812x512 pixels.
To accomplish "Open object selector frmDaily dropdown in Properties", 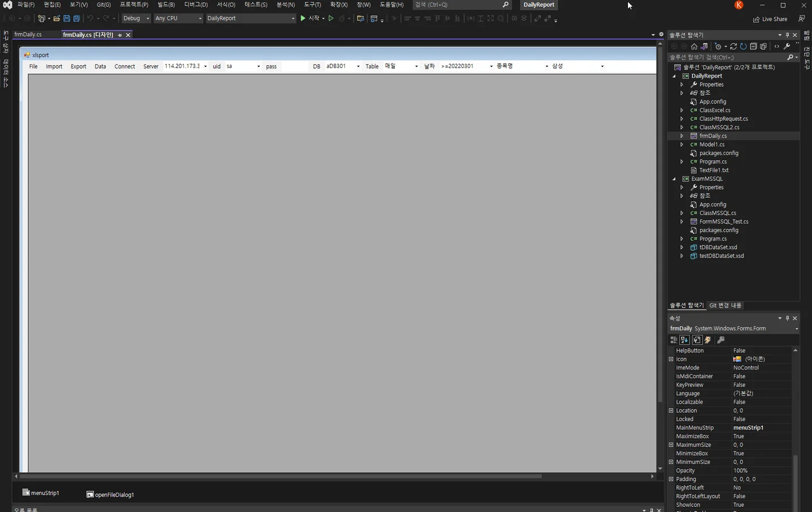I will (797, 329).
